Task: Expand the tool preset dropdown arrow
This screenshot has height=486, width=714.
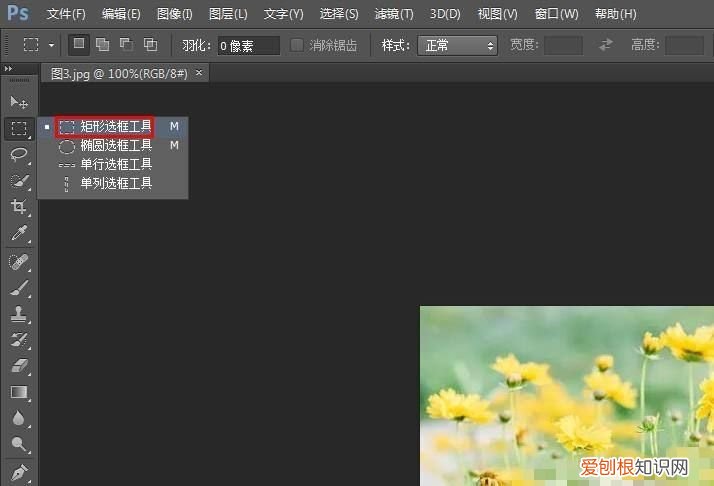Action: [51, 45]
